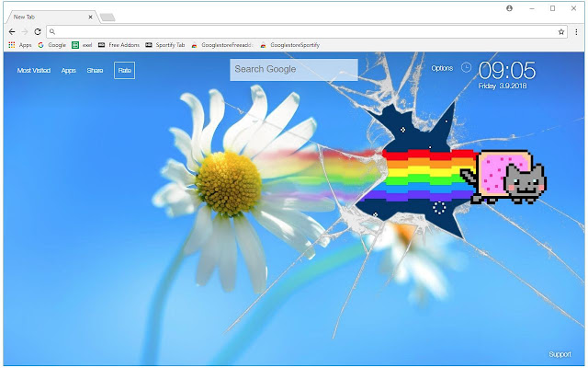588x368 pixels.
Task: Show the Most Visited sites list
Action: click(34, 70)
